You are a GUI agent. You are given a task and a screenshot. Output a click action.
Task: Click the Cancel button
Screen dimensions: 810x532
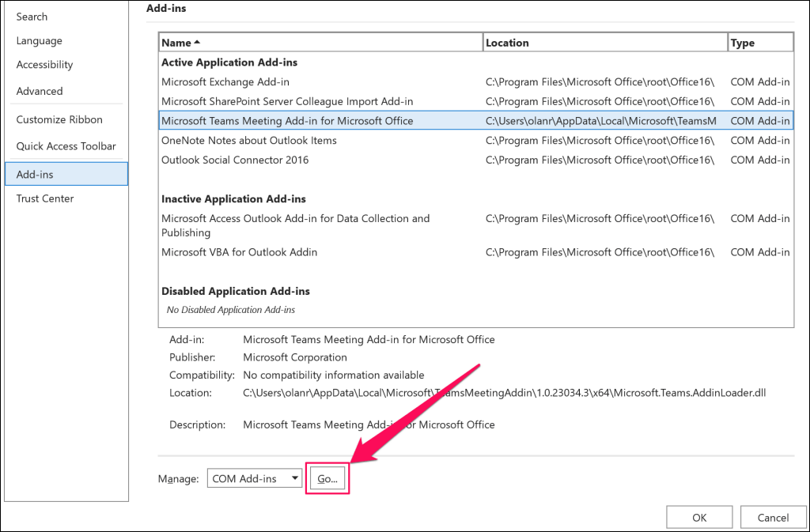point(773,518)
